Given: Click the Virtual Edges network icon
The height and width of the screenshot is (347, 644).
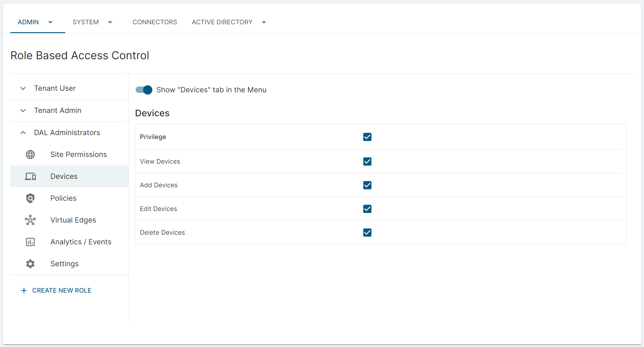Looking at the screenshot, I should pyautogui.click(x=30, y=220).
